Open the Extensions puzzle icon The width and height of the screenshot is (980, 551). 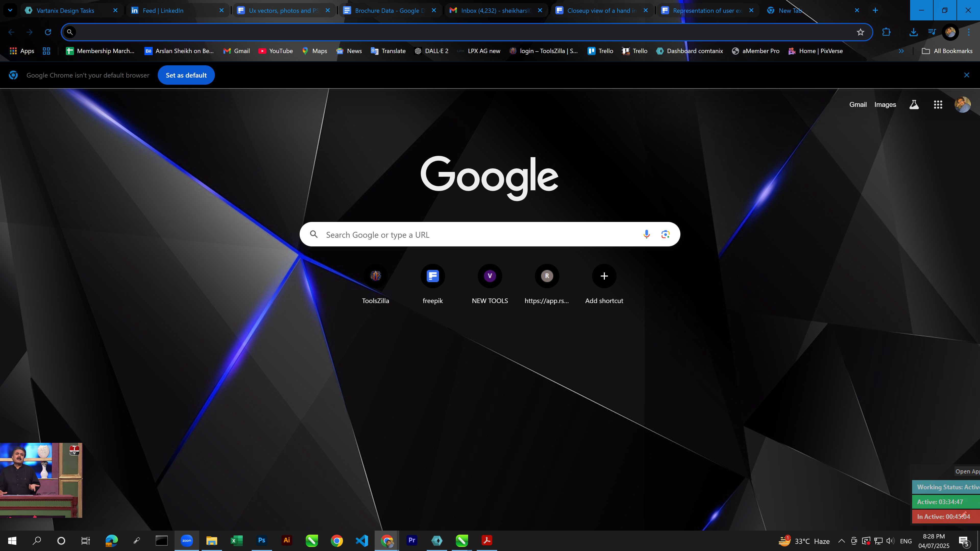point(886,32)
